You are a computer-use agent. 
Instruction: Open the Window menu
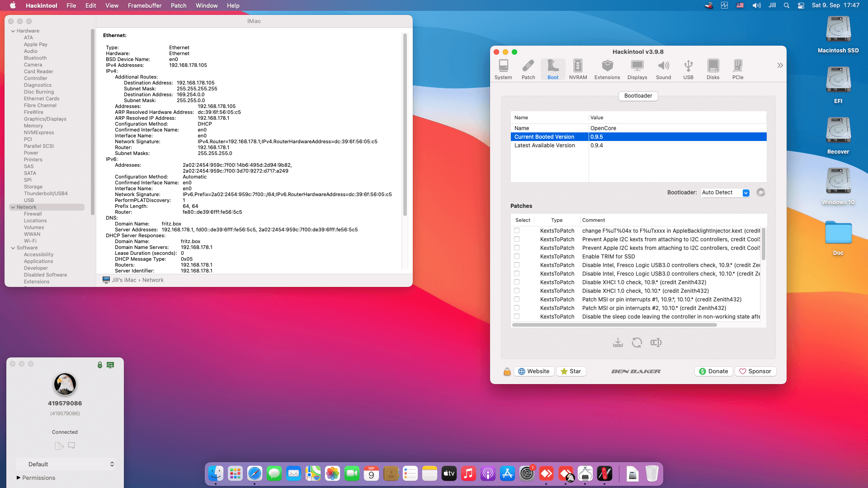(207, 5)
